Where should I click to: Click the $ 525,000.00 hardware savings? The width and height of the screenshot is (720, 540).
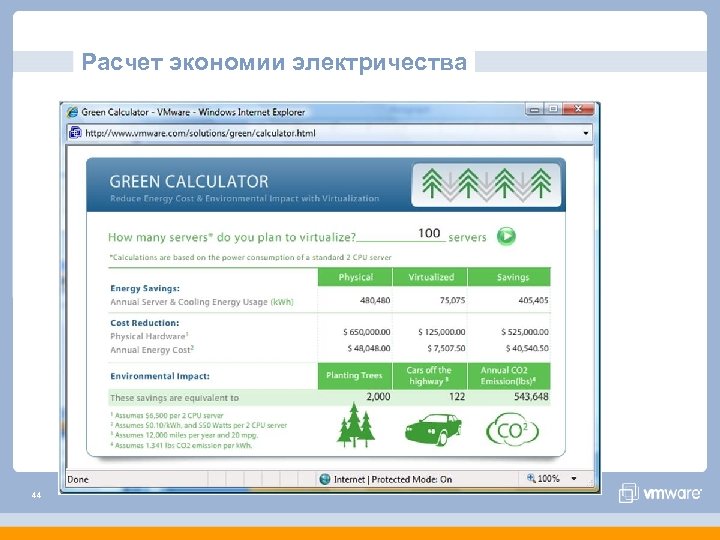[x=525, y=332]
